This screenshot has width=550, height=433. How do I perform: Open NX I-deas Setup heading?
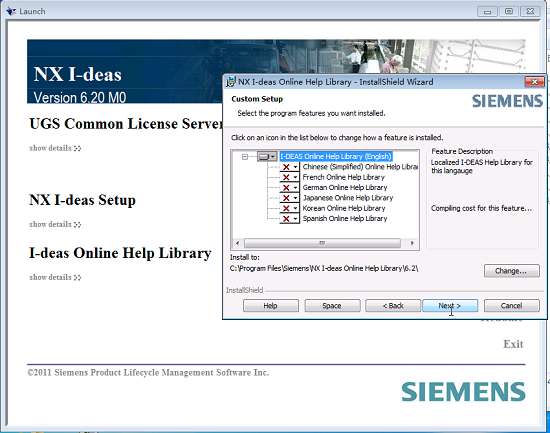82,200
